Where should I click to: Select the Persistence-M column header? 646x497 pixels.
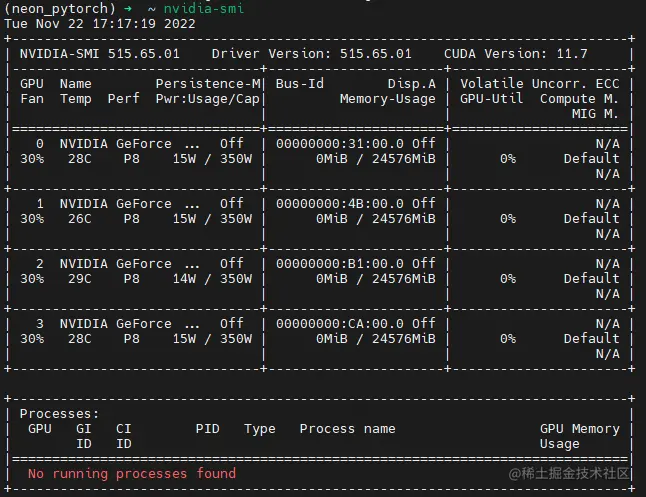(208, 84)
